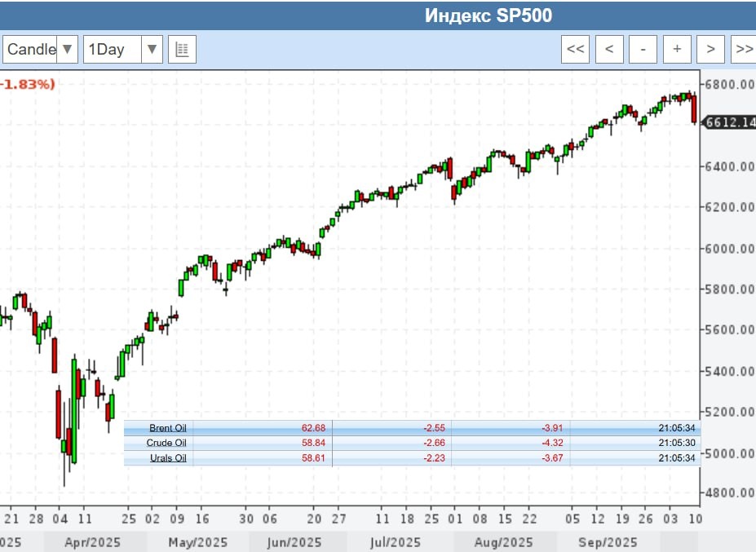Click Crude Oil time 21:05:30
This screenshot has height=552, width=756.
[x=677, y=443]
